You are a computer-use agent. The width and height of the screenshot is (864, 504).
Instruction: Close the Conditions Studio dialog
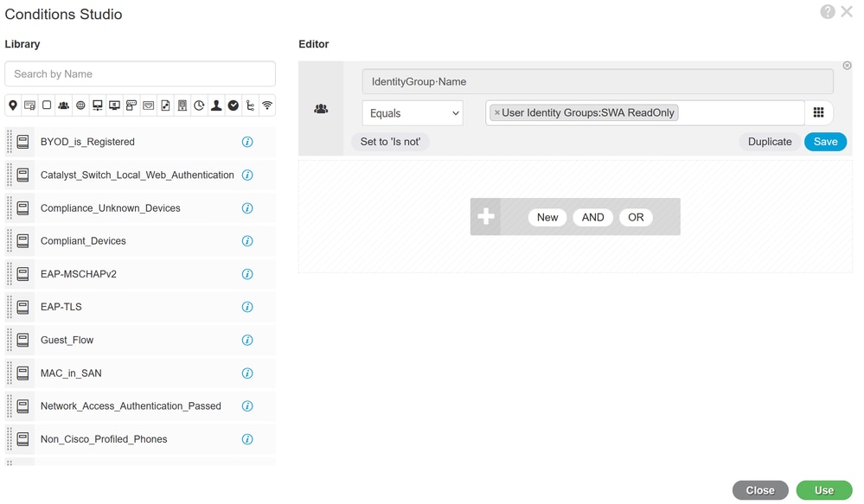(x=847, y=11)
